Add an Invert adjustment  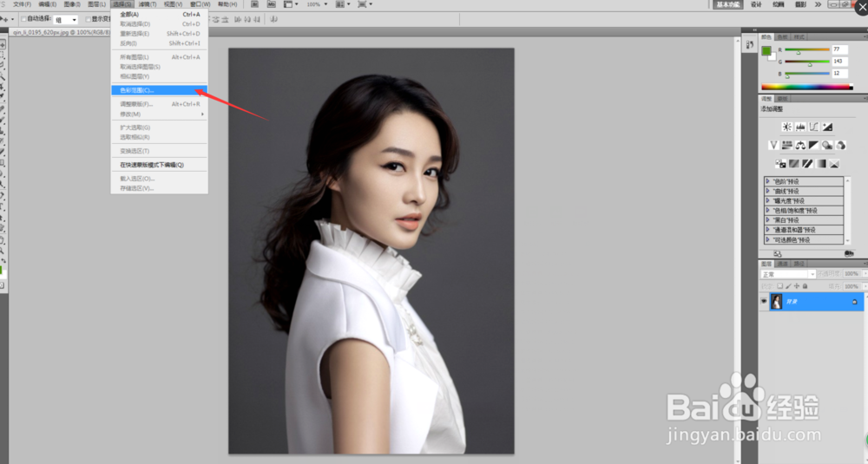[x=780, y=164]
